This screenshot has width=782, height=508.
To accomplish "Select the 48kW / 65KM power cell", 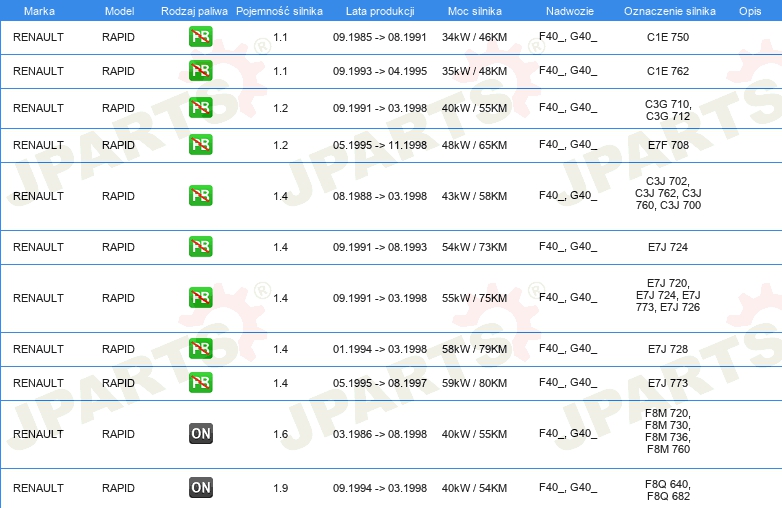I will [x=474, y=145].
